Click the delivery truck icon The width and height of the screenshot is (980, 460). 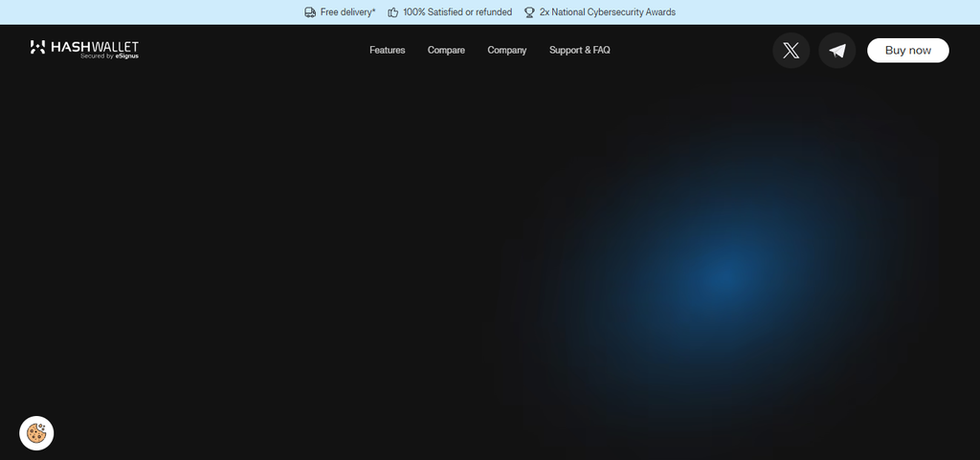tap(310, 12)
